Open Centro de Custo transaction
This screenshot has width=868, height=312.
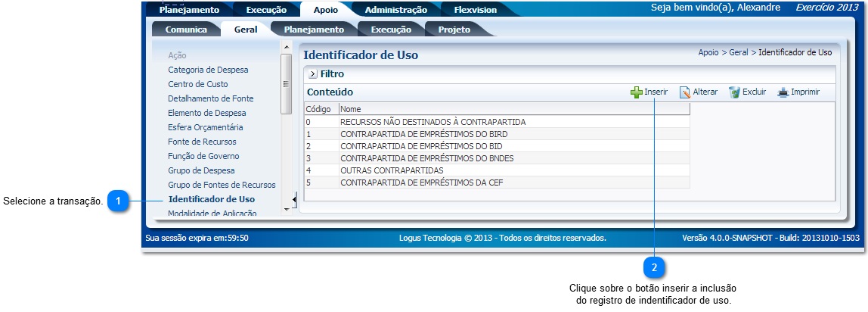pyautogui.click(x=197, y=84)
